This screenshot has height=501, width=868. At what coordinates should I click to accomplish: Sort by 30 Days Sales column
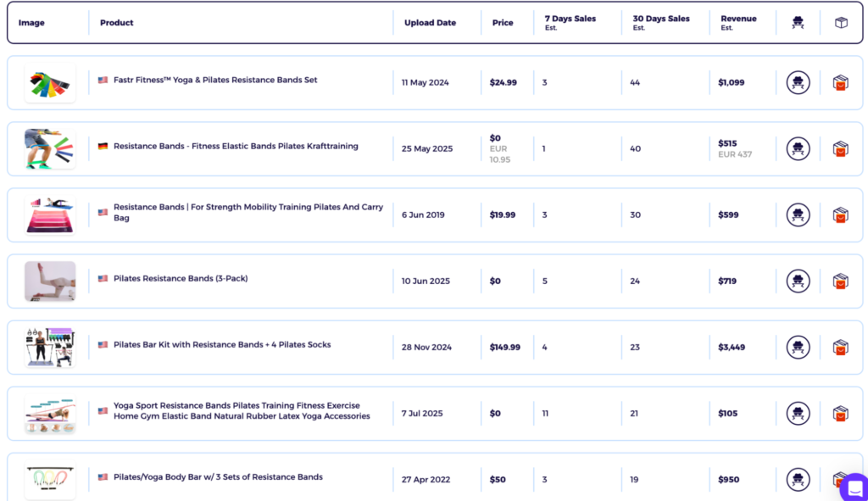[x=661, y=22]
